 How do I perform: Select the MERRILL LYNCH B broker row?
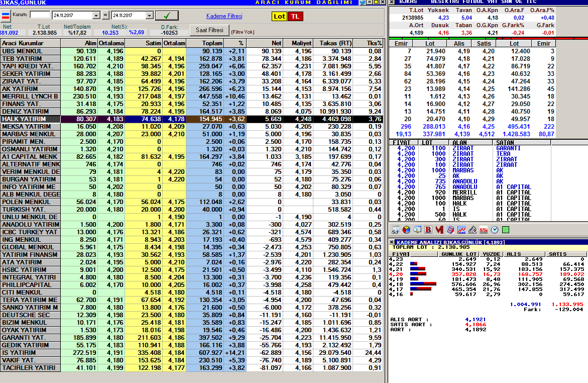[192, 96]
